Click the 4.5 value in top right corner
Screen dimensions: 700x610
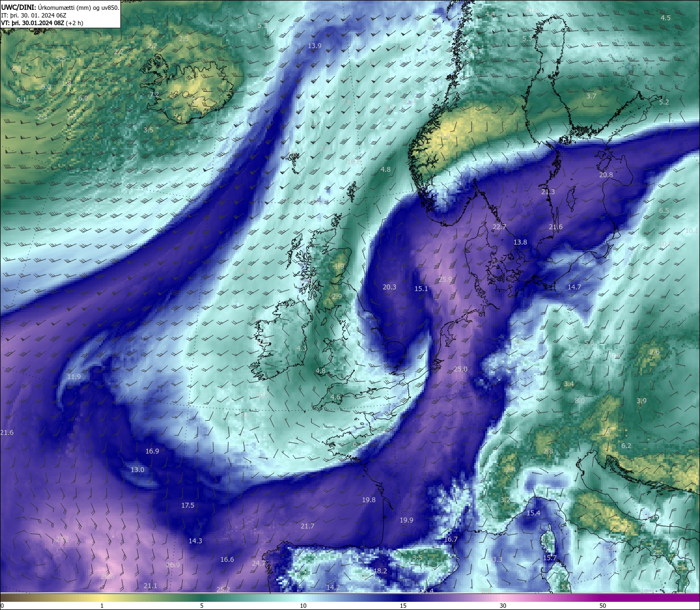click(x=666, y=18)
